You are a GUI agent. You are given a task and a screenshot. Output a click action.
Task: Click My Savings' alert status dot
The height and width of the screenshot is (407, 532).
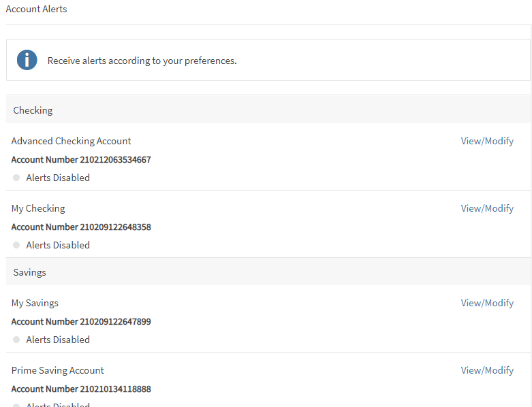pyautogui.click(x=16, y=340)
